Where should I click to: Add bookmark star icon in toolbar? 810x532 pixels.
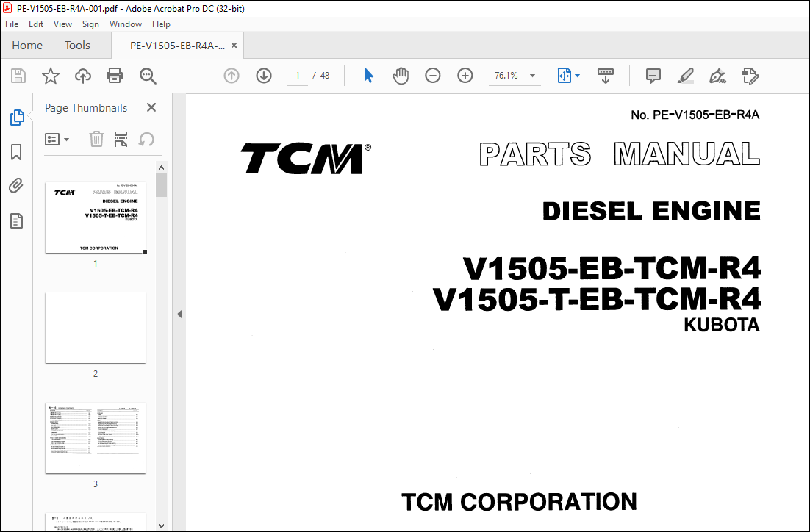pos(51,76)
